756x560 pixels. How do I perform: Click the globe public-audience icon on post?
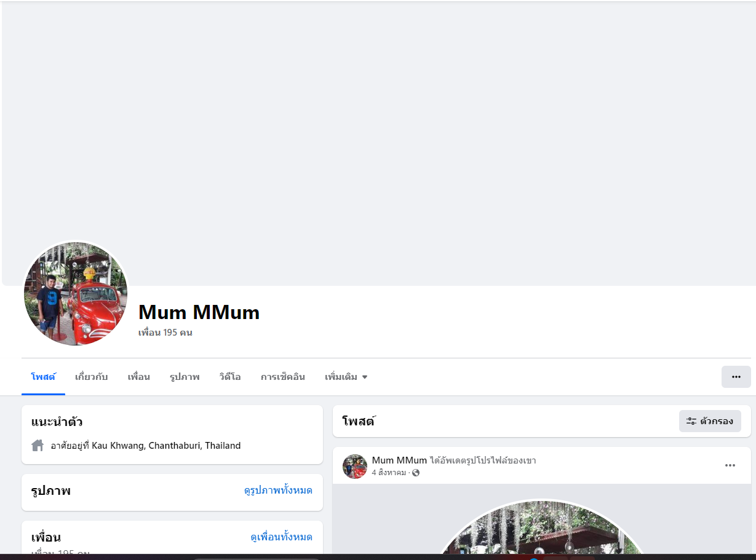416,473
